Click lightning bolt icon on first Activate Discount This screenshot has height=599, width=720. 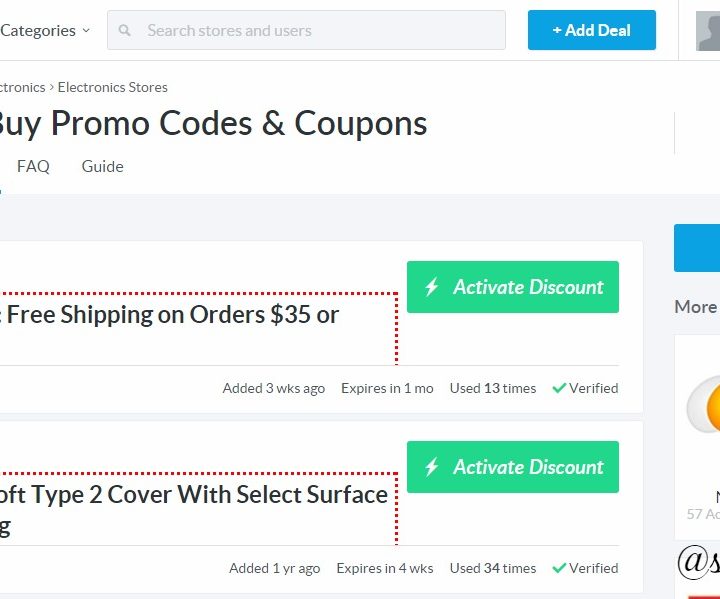432,287
